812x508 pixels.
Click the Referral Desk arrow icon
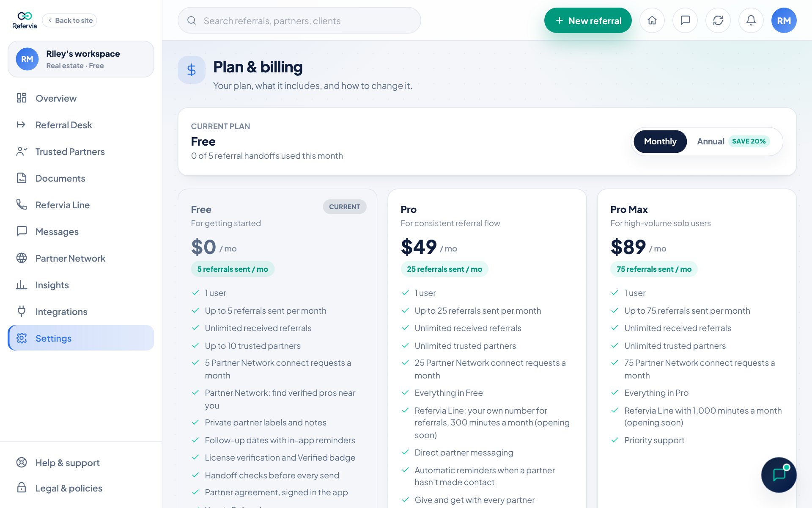point(22,125)
